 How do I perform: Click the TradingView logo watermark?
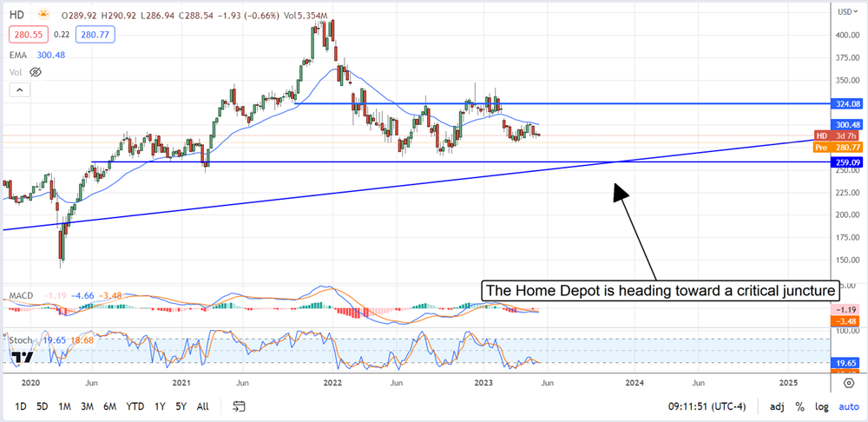click(x=22, y=357)
